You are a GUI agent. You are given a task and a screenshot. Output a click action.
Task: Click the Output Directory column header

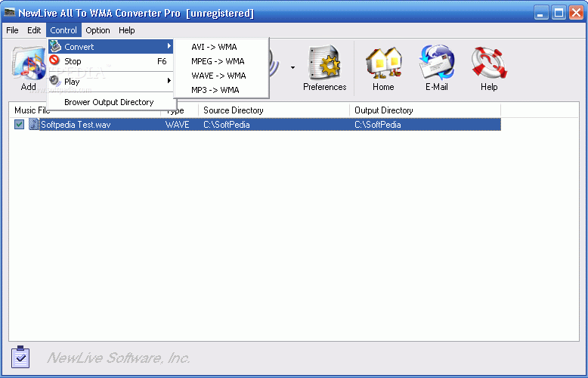(x=425, y=110)
